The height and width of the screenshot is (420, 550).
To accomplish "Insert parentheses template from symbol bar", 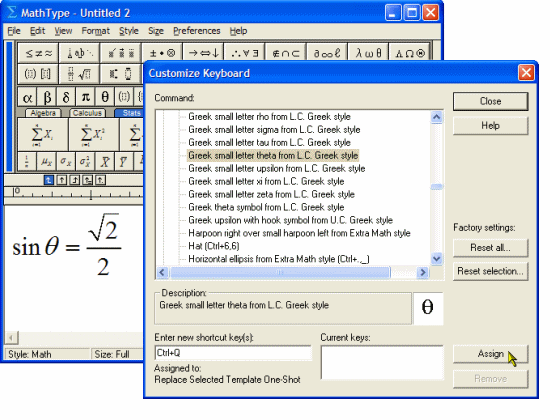I will (124, 97).
